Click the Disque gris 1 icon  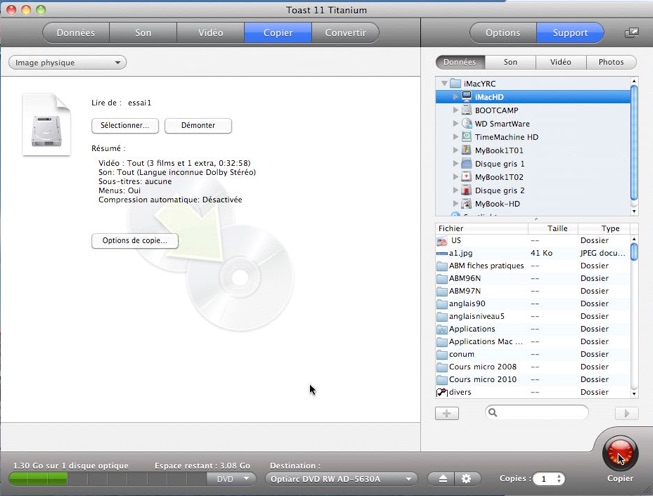466,163
